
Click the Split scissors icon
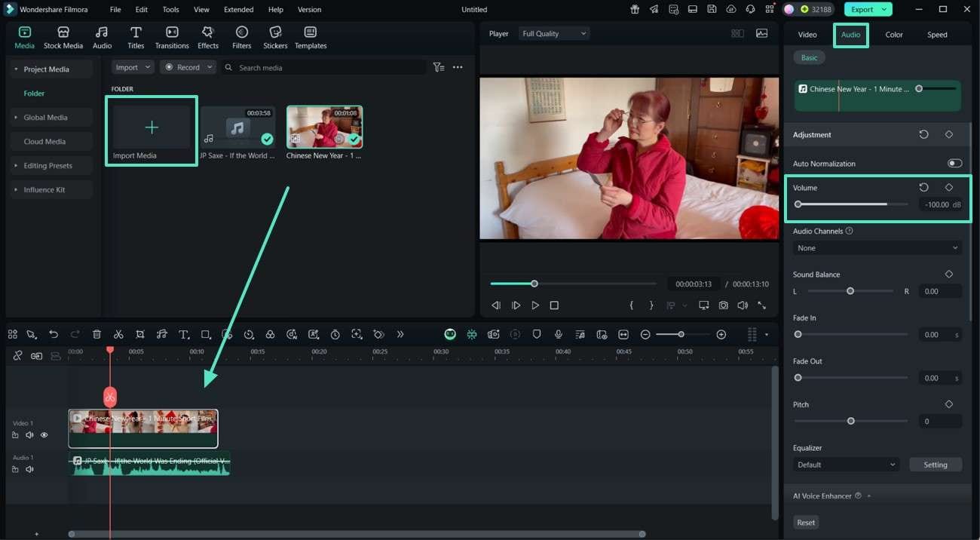[x=118, y=334]
